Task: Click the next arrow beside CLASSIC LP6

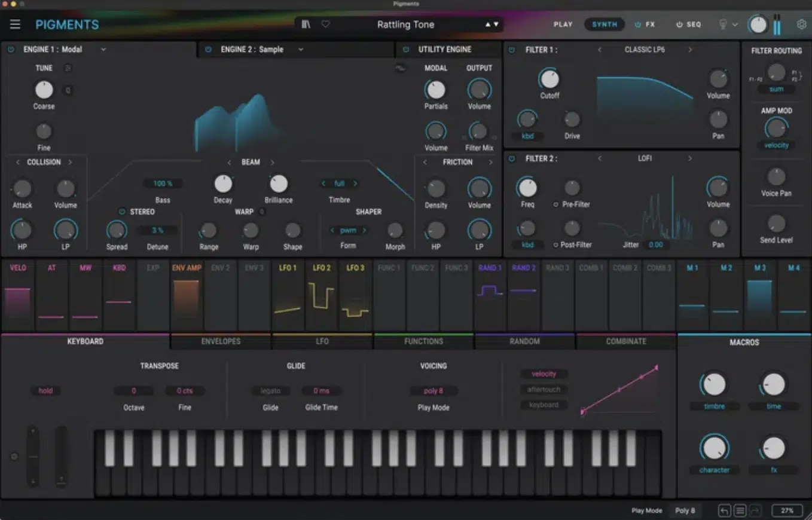Action: pyautogui.click(x=691, y=50)
